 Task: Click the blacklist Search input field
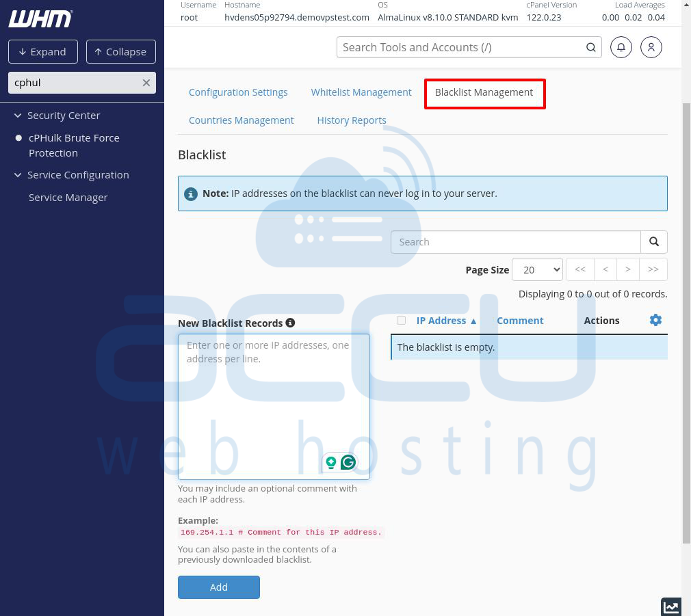coord(516,242)
